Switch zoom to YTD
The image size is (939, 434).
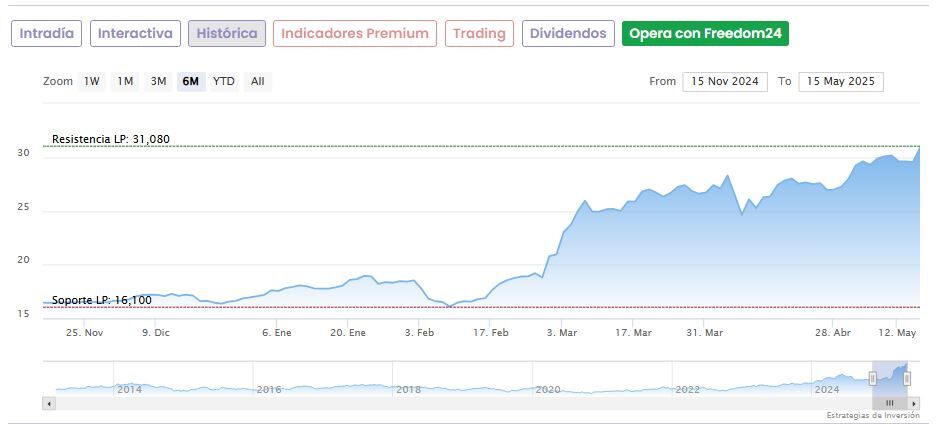[x=224, y=82]
